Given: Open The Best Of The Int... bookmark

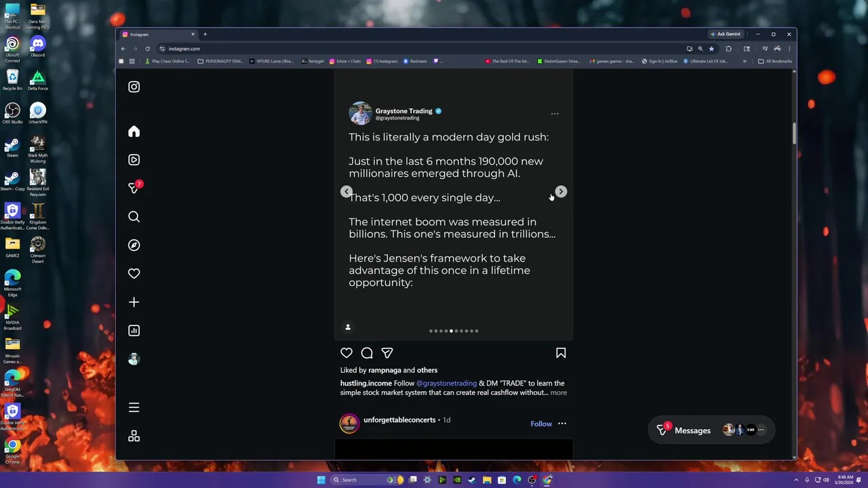Looking at the screenshot, I should (x=507, y=61).
